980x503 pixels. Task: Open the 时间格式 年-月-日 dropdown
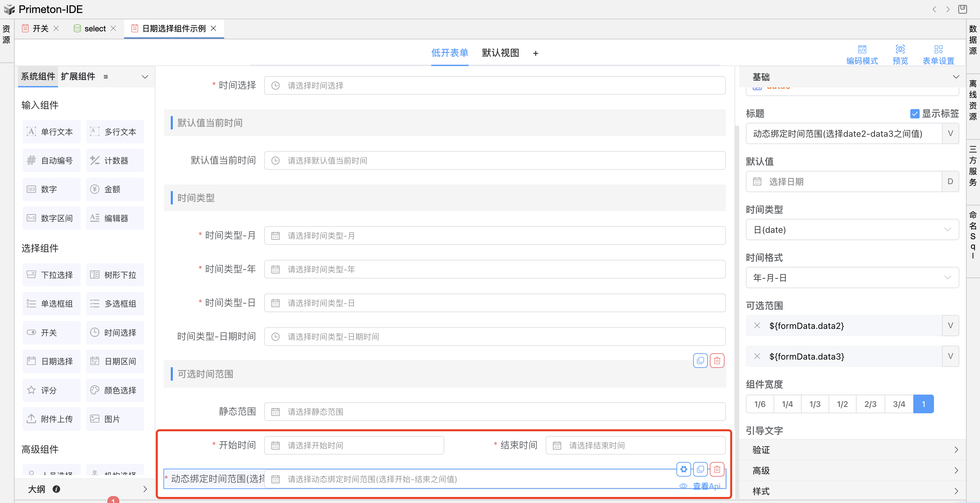[x=852, y=278]
